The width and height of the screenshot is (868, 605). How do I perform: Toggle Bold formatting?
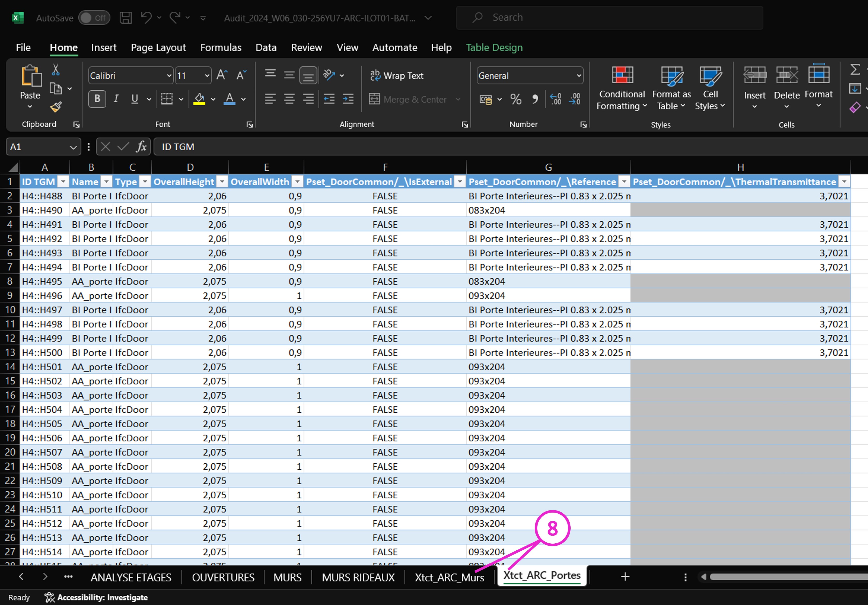click(97, 99)
